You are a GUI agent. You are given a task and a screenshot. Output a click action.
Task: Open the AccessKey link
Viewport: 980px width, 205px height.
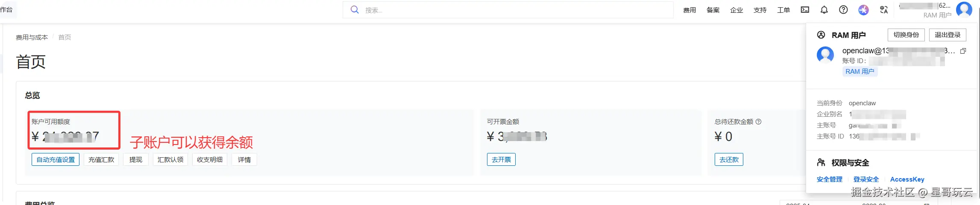tap(907, 179)
